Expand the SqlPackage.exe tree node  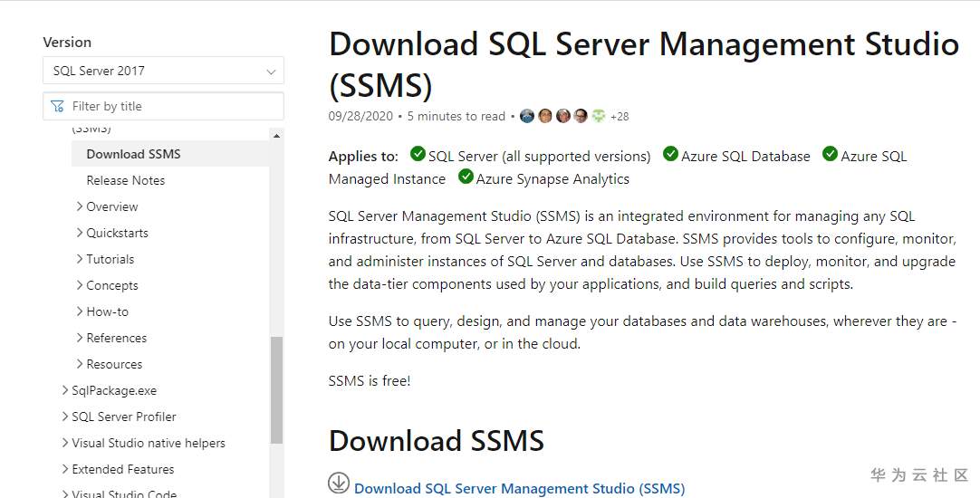(65, 390)
